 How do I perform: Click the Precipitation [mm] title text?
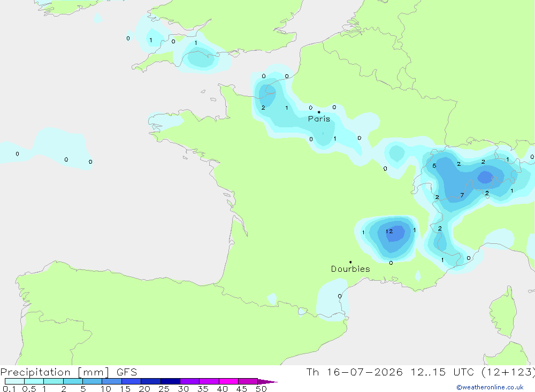click(x=55, y=372)
